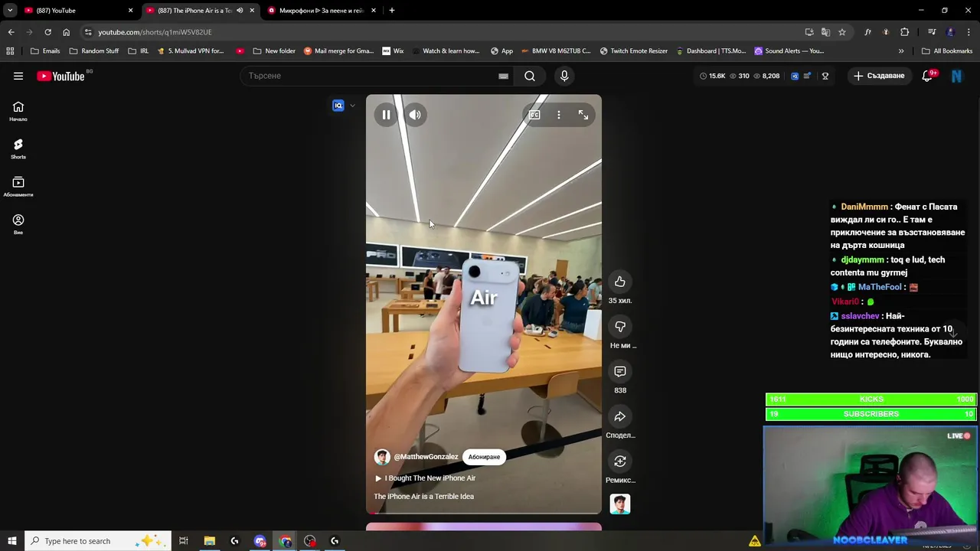
Task: Open the Random Stuff bookmark folder
Action: tap(94, 51)
